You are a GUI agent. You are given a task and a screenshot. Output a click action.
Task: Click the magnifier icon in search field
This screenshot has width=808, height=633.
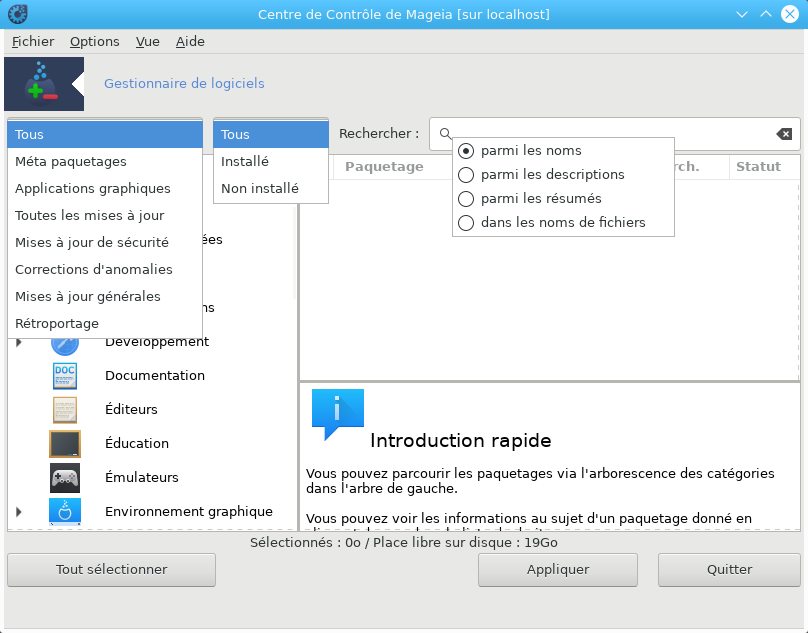445,134
